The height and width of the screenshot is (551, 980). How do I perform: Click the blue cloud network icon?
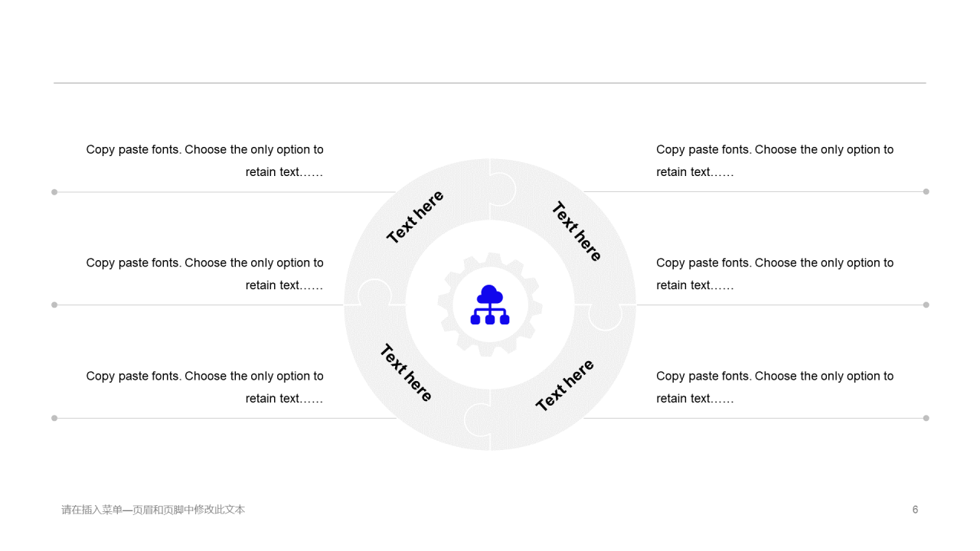(x=490, y=305)
